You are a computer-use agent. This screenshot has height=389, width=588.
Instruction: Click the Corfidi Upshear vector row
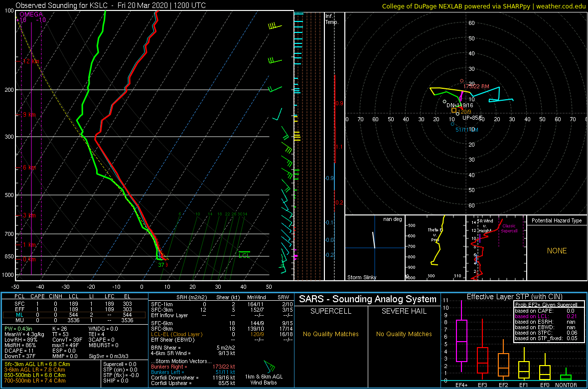(x=193, y=383)
